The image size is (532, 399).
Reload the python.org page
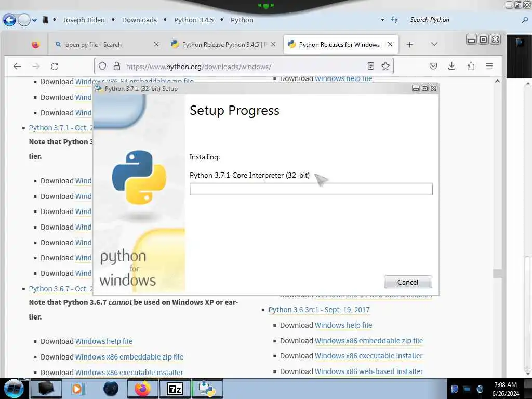55,66
